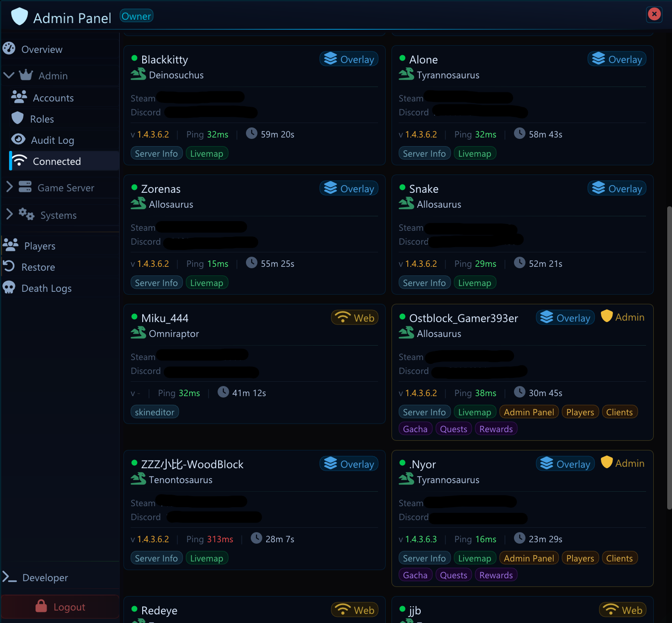Click the Death Logs skull icon
672x623 pixels.
click(9, 287)
